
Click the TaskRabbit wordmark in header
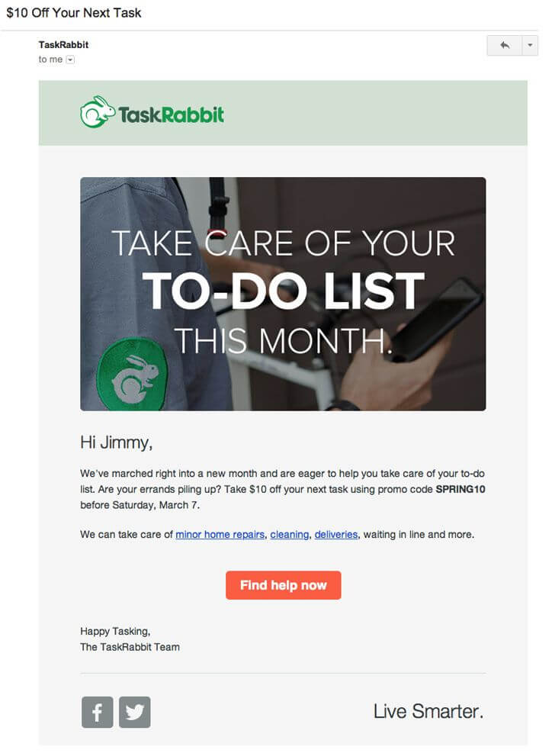pos(171,114)
